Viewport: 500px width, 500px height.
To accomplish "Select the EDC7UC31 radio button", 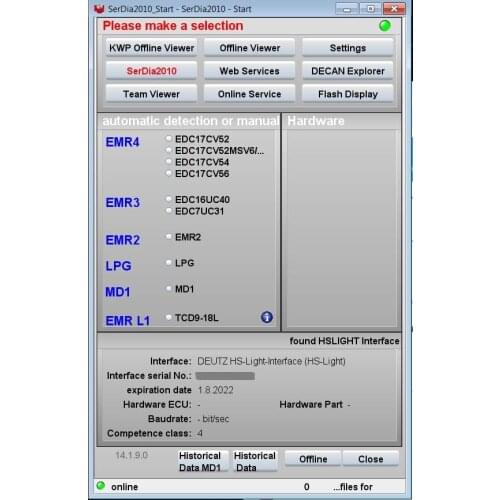I will (169, 211).
